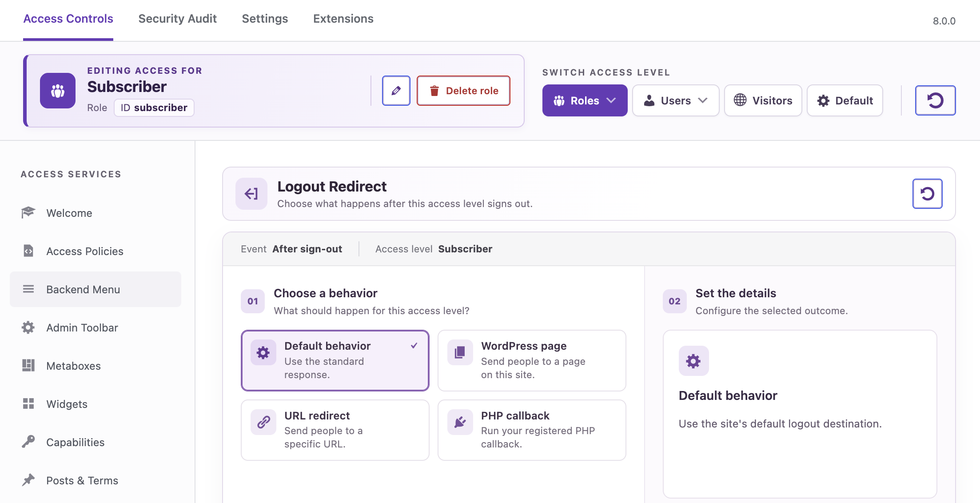Viewport: 980px width, 503px height.
Task: Select the Default behavior option card
Action: click(335, 360)
